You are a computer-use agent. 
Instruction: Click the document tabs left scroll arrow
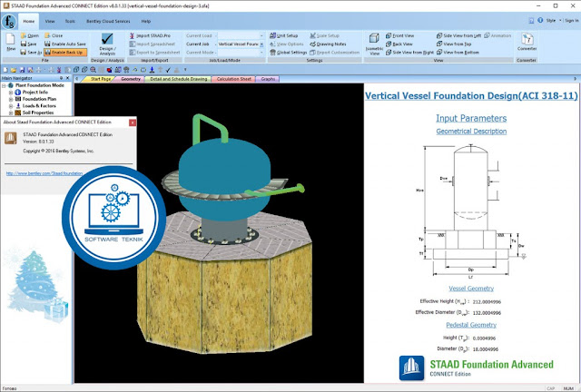pos(76,79)
